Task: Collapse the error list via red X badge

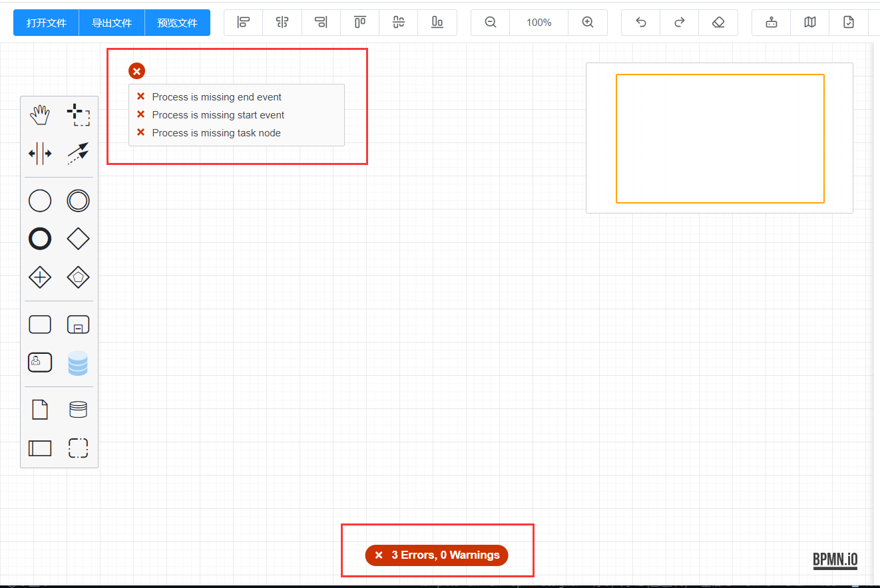Action: click(x=136, y=71)
